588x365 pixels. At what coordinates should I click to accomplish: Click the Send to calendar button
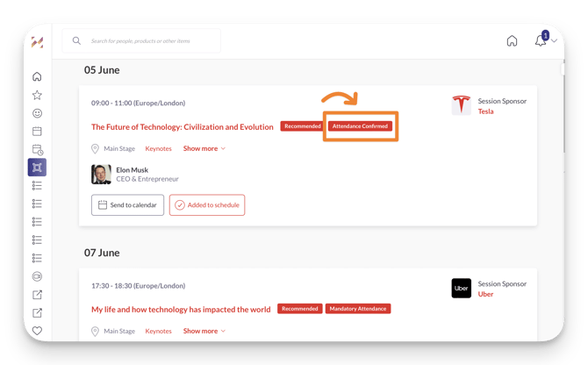tap(127, 205)
